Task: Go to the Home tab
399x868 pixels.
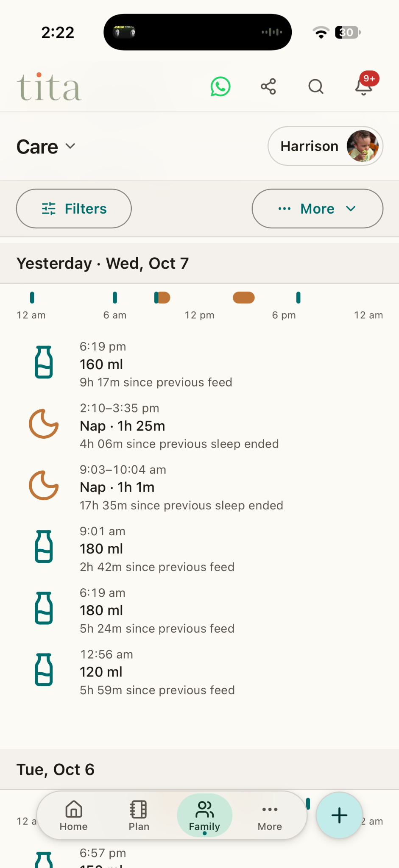Action: [74, 816]
